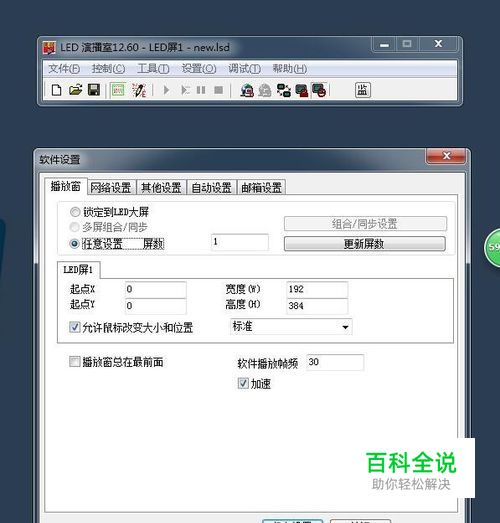Click the 高度(H) input field
Viewport: 500px width, 523px height.
[x=317, y=306]
